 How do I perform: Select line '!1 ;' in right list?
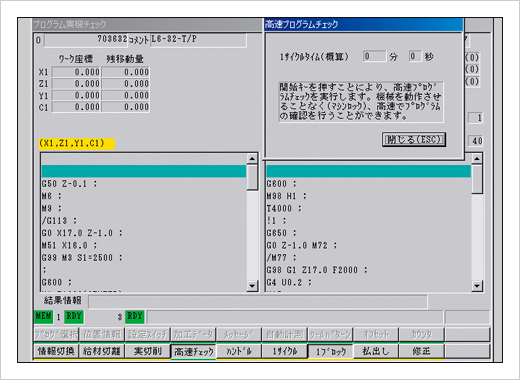(x=369, y=221)
